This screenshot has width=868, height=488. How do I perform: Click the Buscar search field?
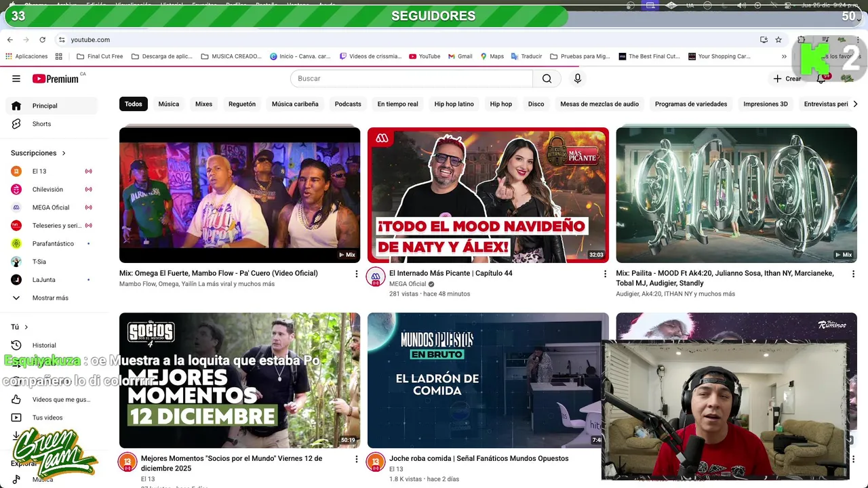pos(412,79)
